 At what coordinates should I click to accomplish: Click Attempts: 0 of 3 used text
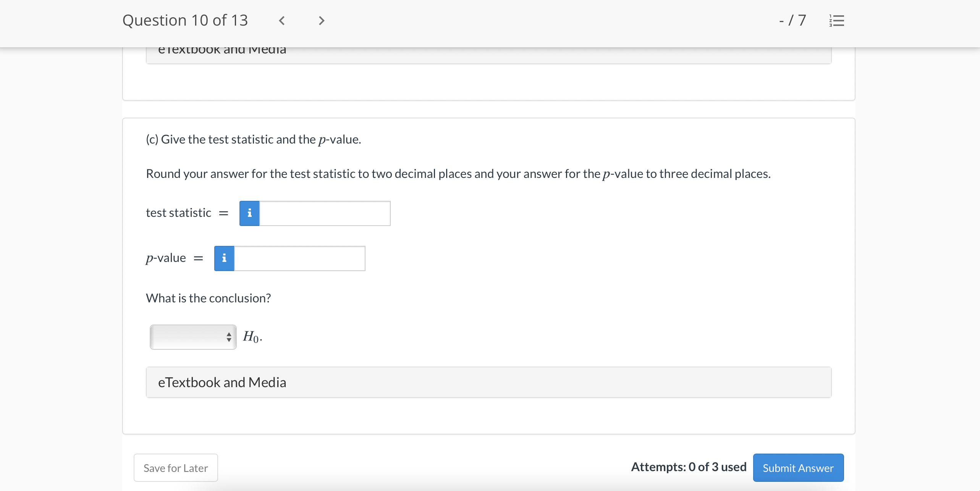coord(689,467)
